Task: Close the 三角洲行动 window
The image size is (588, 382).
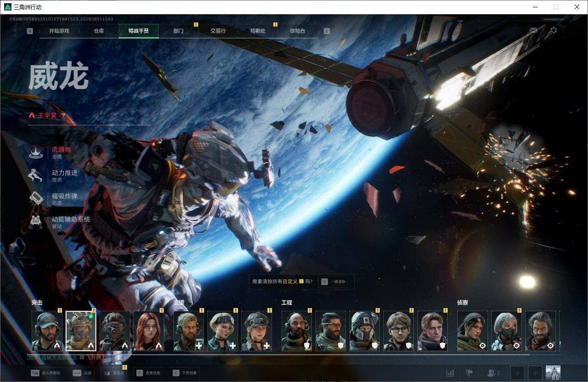Action: pyautogui.click(x=577, y=7)
